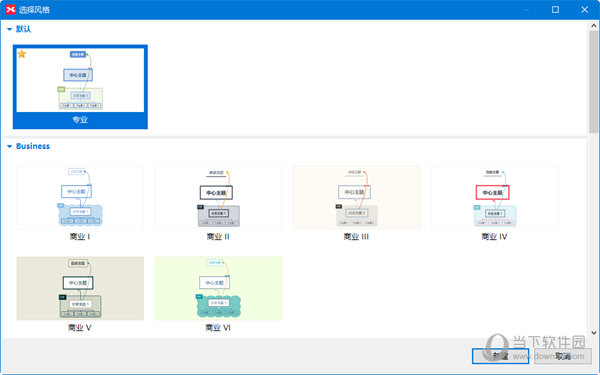Viewport: 600px width, 375px height.
Task: Click the vertical scrollbar thumb
Action: click(593, 82)
